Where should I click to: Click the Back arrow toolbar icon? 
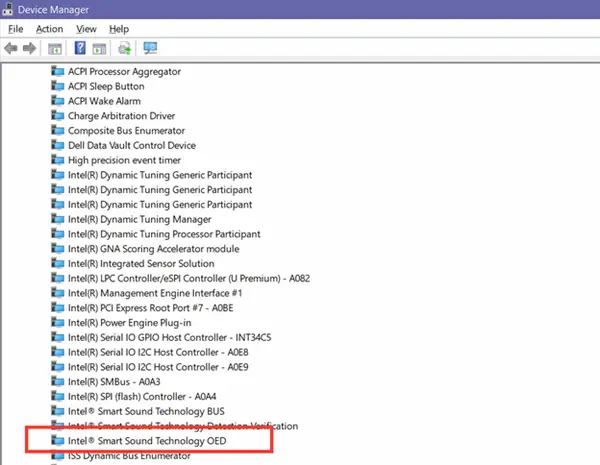11,49
